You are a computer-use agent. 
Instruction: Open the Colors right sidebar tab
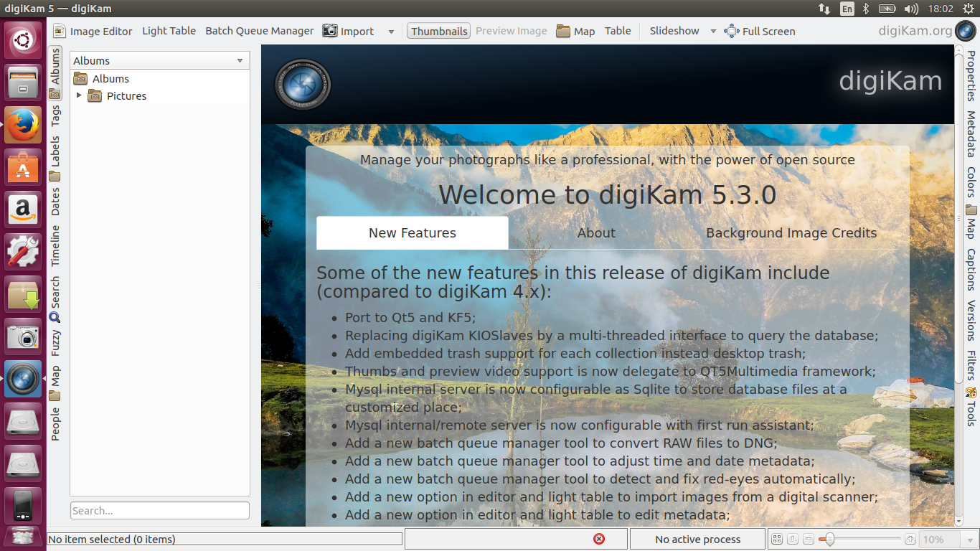971,182
